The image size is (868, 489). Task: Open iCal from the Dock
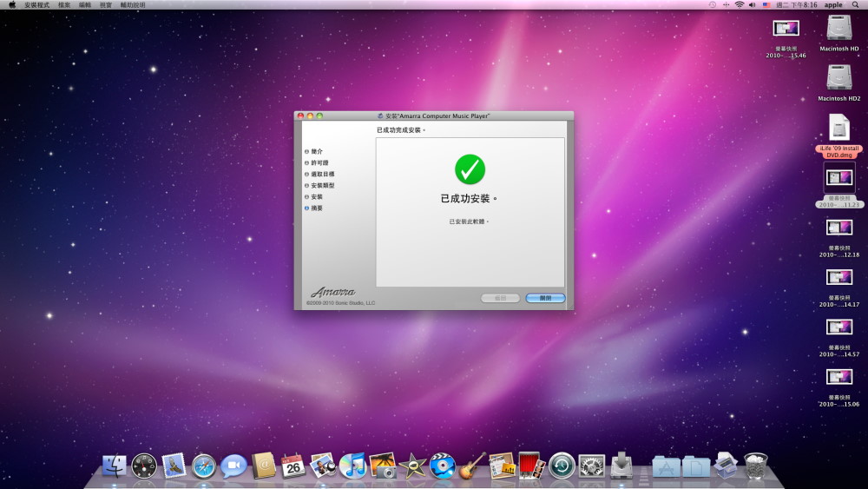[293, 466]
